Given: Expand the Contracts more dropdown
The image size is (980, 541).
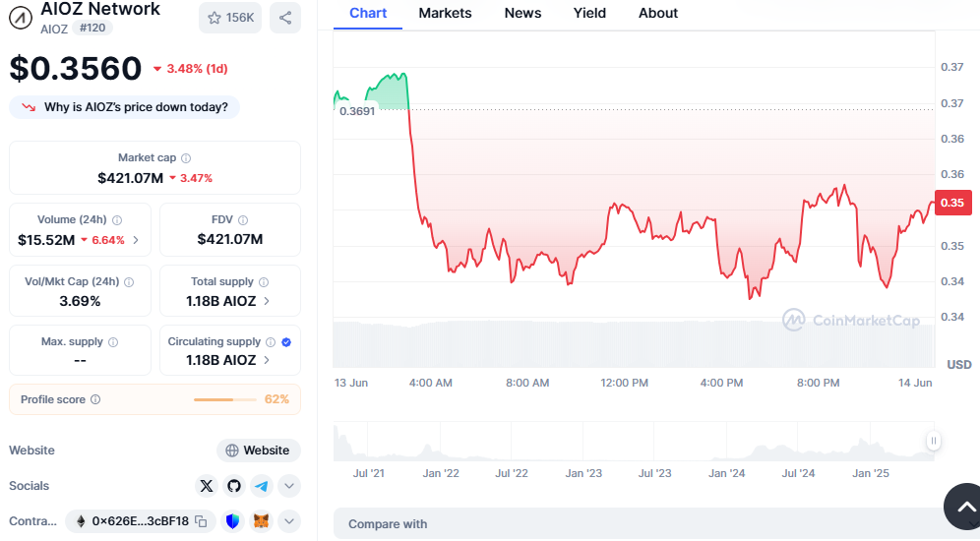Looking at the screenshot, I should point(288,521).
